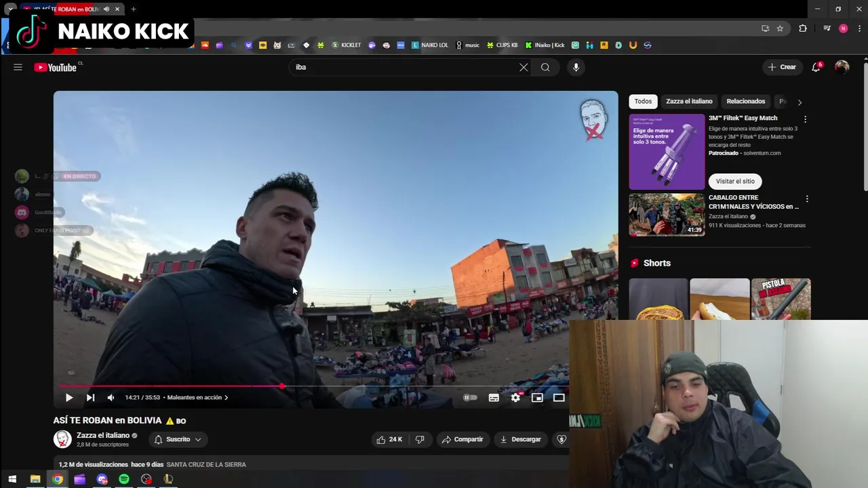Dislike the video

click(x=420, y=439)
